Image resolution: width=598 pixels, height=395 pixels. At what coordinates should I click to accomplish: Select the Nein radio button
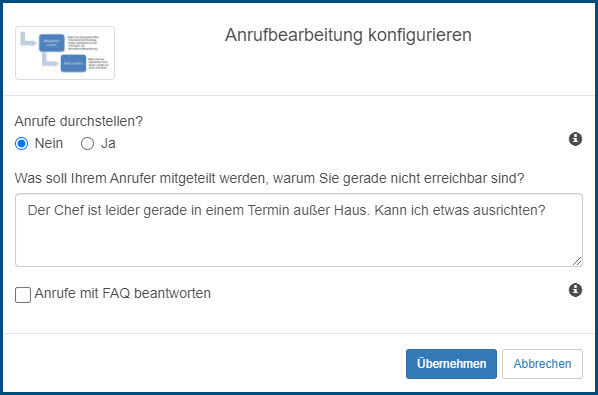21,144
